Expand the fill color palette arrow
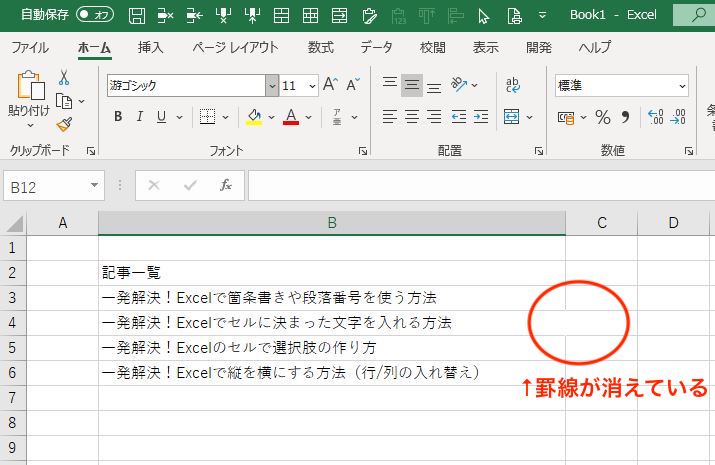Screen dimensions: 715x465 [272, 117]
